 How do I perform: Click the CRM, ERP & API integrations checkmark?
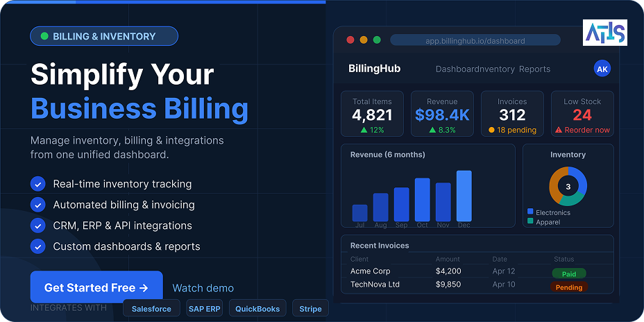coord(37,226)
